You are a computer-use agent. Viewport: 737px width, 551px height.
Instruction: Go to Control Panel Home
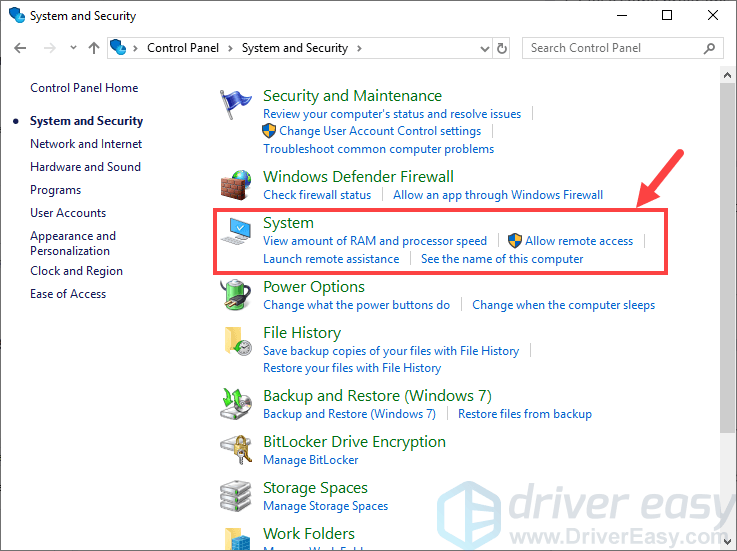click(84, 88)
